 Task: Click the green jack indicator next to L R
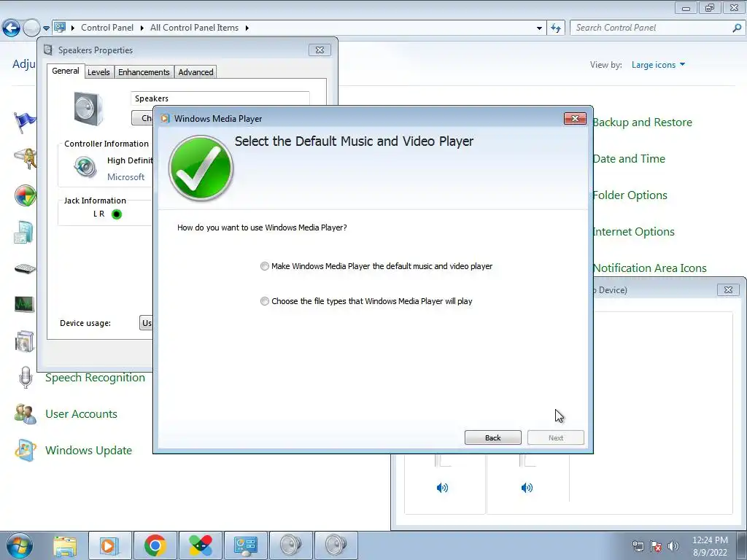click(x=117, y=214)
